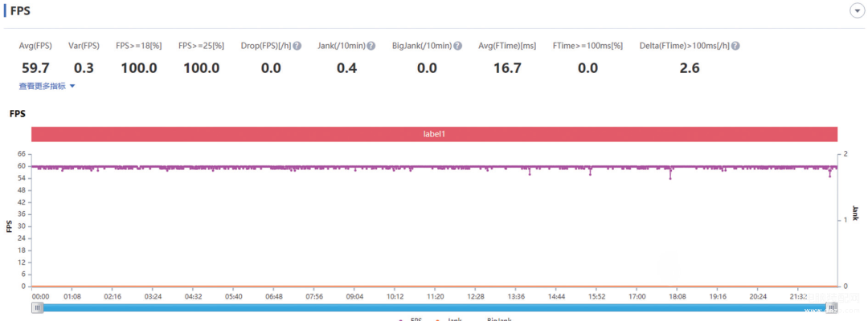868x321 pixels.
Task: Click left handle of time range slider
Action: click(38, 307)
